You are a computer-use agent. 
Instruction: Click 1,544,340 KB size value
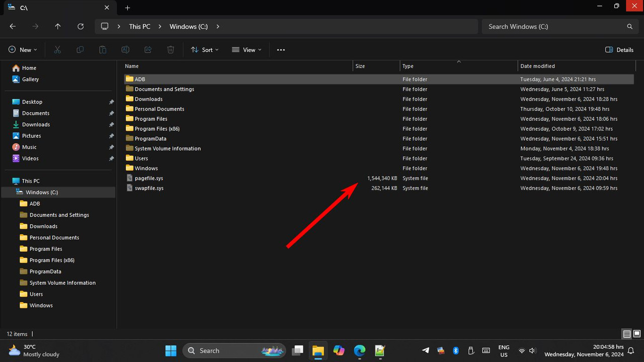[382, 178]
